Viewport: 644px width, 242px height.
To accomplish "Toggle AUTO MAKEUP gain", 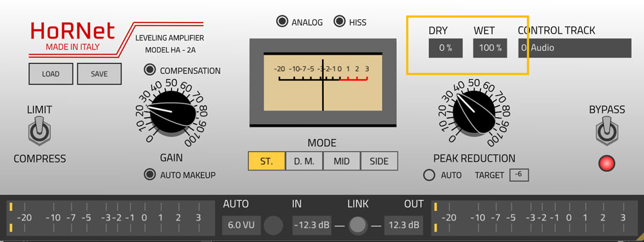I will (150, 174).
